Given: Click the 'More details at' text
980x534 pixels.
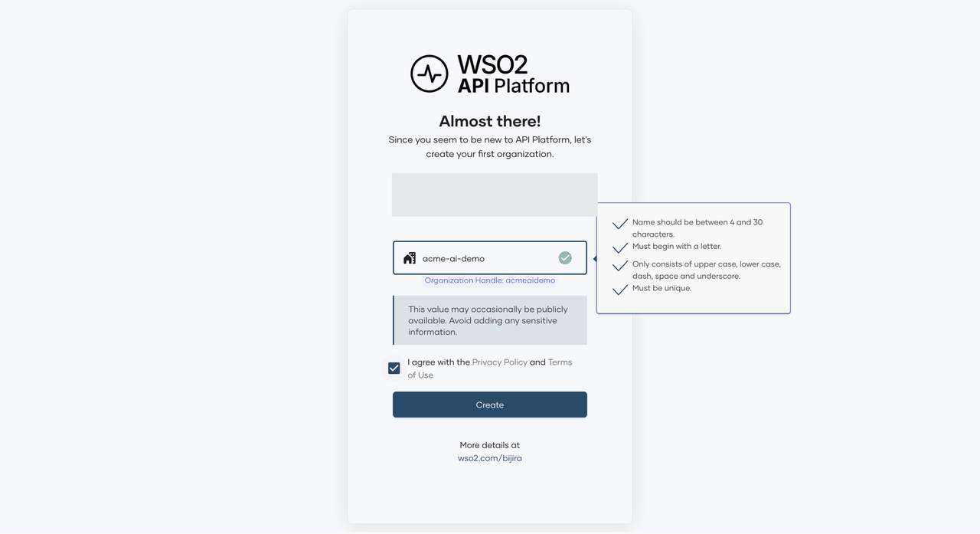Looking at the screenshot, I should click(x=490, y=445).
